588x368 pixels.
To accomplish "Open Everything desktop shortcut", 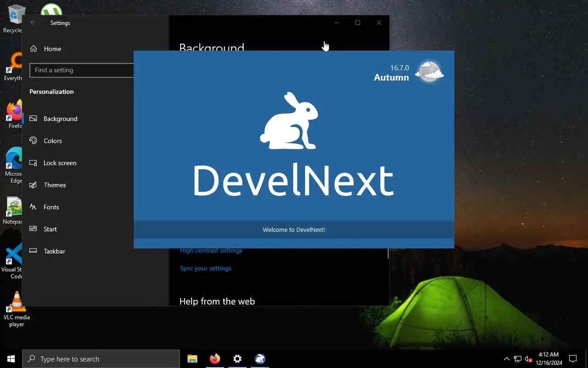I will tap(13, 67).
